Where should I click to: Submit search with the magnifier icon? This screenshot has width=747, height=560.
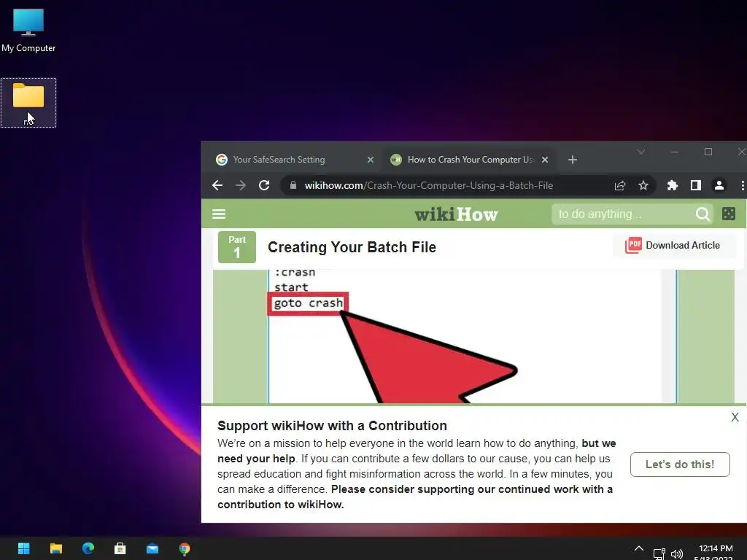pos(703,214)
